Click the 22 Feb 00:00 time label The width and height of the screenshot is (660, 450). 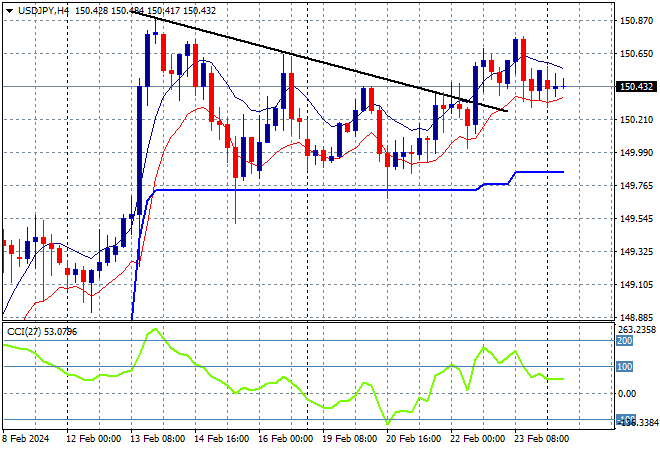point(477,439)
